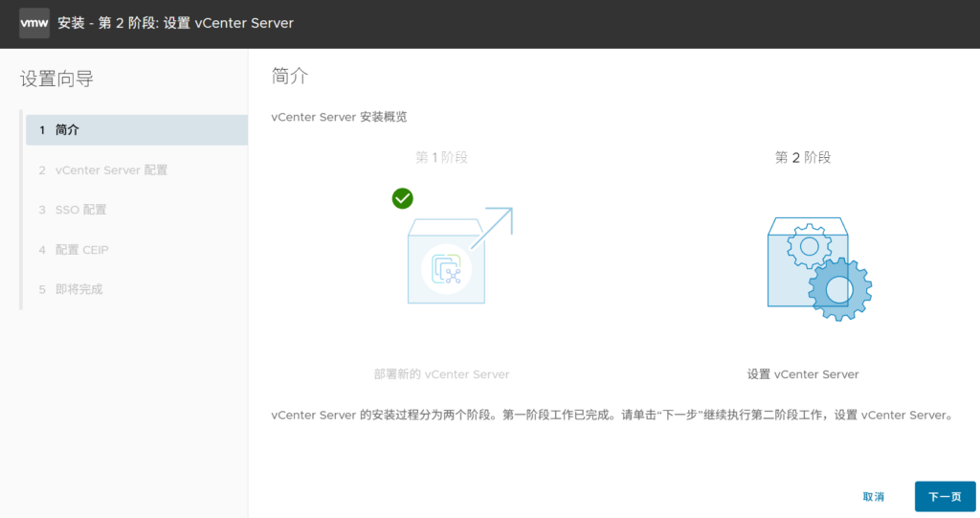
Task: Click the vmw logo in header
Action: pos(34,23)
